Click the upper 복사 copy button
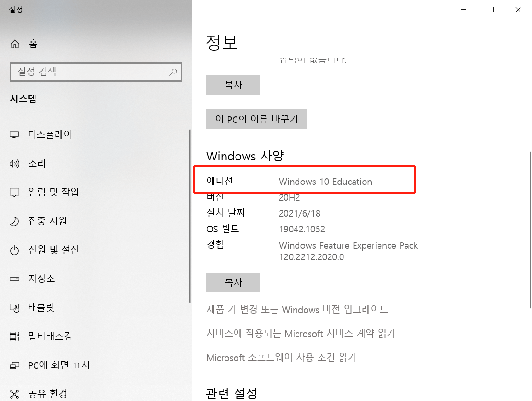Screen dimensions: 532x401 (233, 85)
